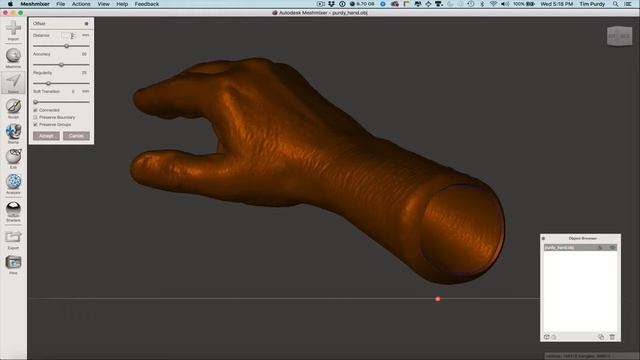Viewport: 640px width, 360px height.
Task: Enable the Preserve Boundary checkbox
Action: pos(36,117)
